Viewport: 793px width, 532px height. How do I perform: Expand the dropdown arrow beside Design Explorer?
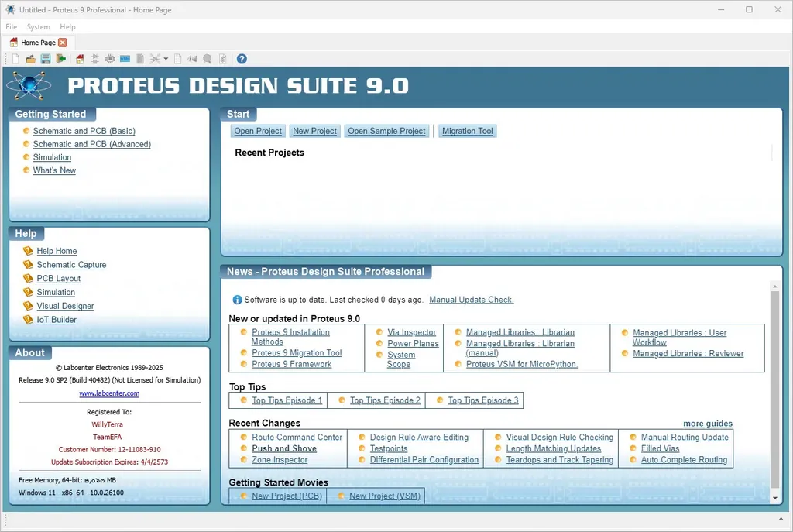click(x=166, y=59)
